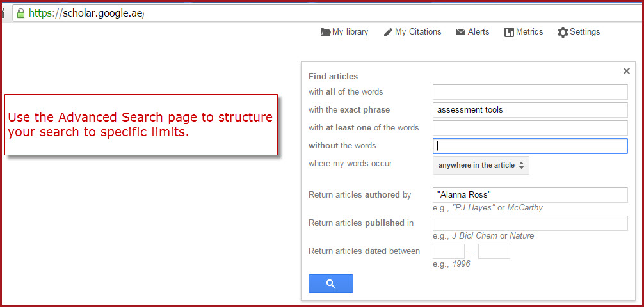Open My library folder icon
Screen dimensions: 644x307
coord(325,32)
